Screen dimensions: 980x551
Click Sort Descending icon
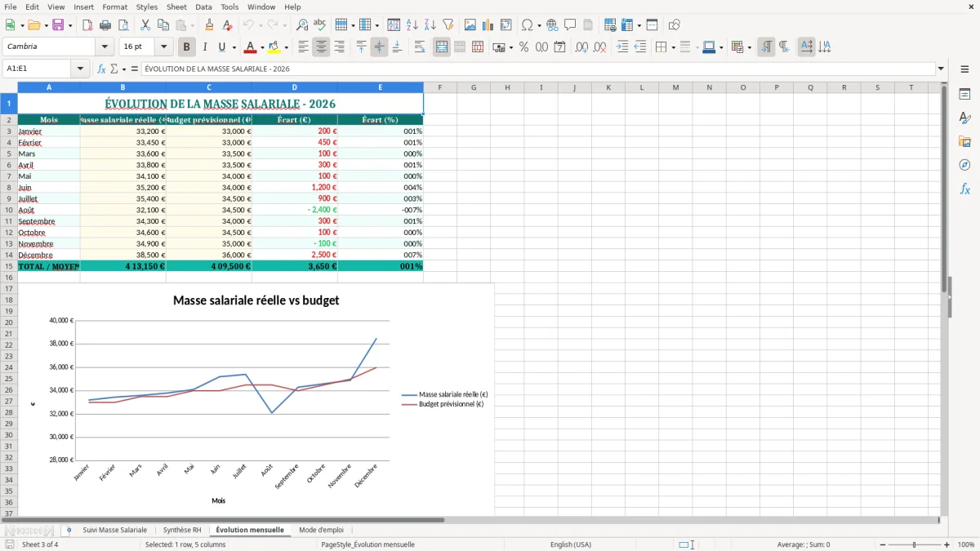(430, 25)
